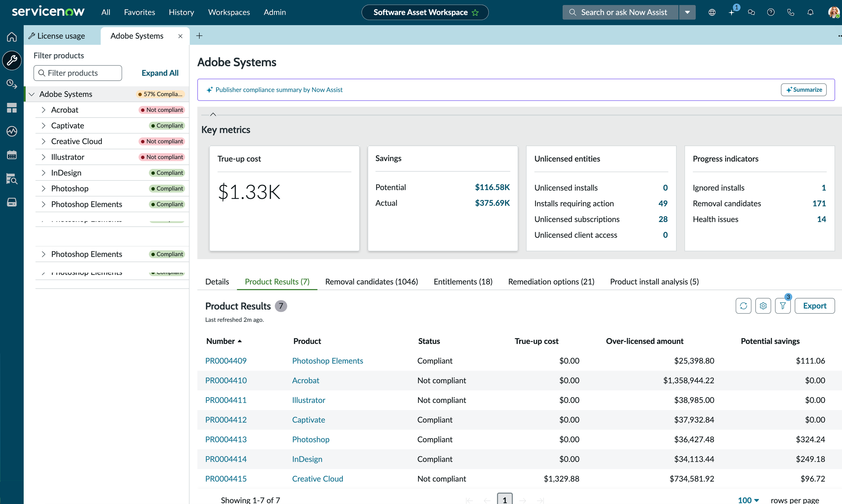Open the Favorites menu
Image resolution: width=842 pixels, height=504 pixels.
[139, 12]
